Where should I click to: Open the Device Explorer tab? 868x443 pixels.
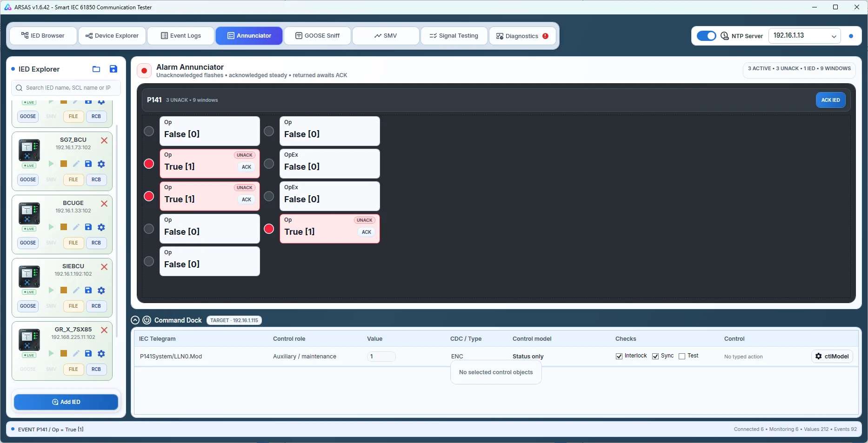pyautogui.click(x=112, y=36)
